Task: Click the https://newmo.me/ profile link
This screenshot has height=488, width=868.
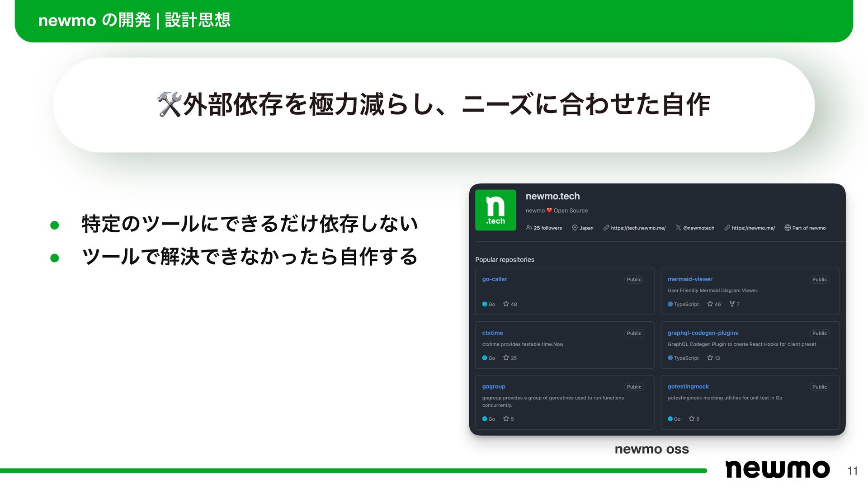Action: click(x=753, y=228)
